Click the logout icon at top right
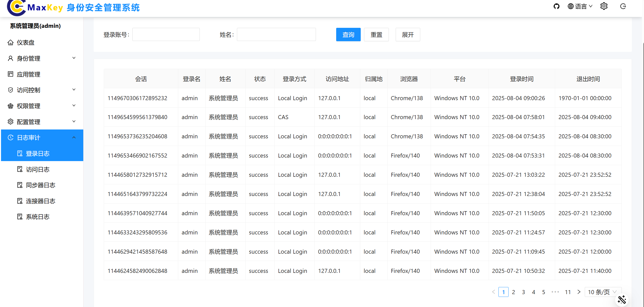This screenshot has width=644, height=307. 623,6
